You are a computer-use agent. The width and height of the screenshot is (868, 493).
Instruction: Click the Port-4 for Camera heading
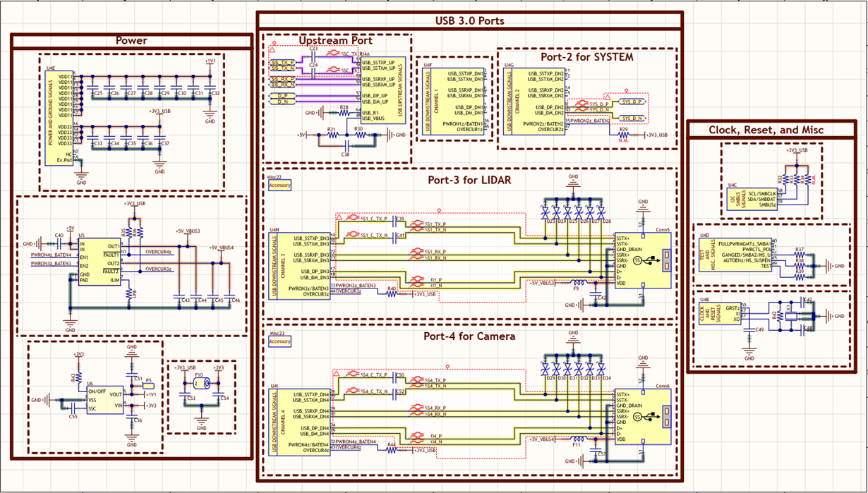pos(469,336)
